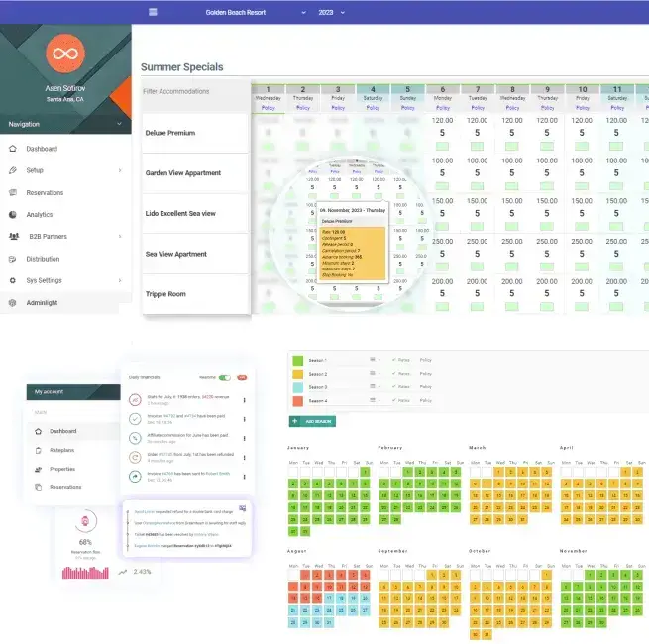Click the Reservations chat icon in Navigation
649x644 pixels.
(13, 192)
